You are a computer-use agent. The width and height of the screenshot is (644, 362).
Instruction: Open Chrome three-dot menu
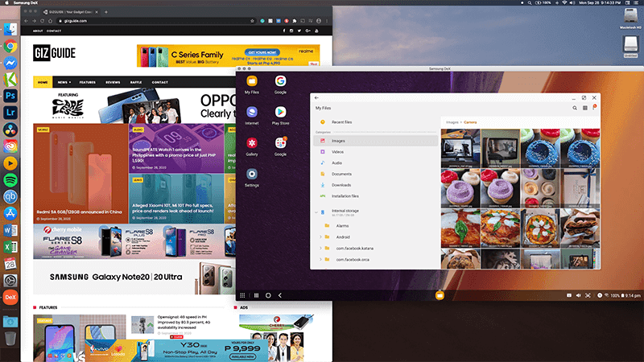coord(327,21)
